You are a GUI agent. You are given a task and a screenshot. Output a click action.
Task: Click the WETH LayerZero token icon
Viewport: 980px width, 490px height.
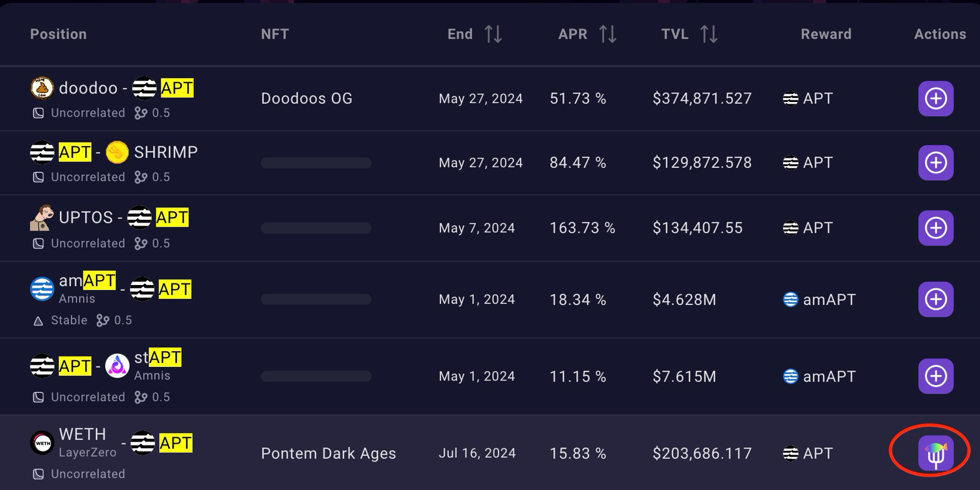42,443
